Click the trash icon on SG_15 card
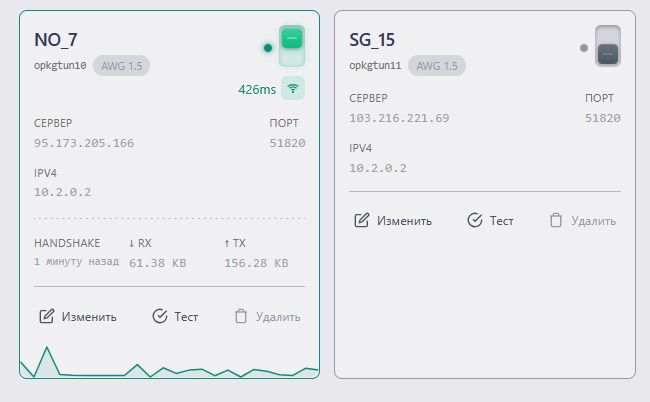Viewport: 650px width, 402px height. pyautogui.click(x=556, y=221)
